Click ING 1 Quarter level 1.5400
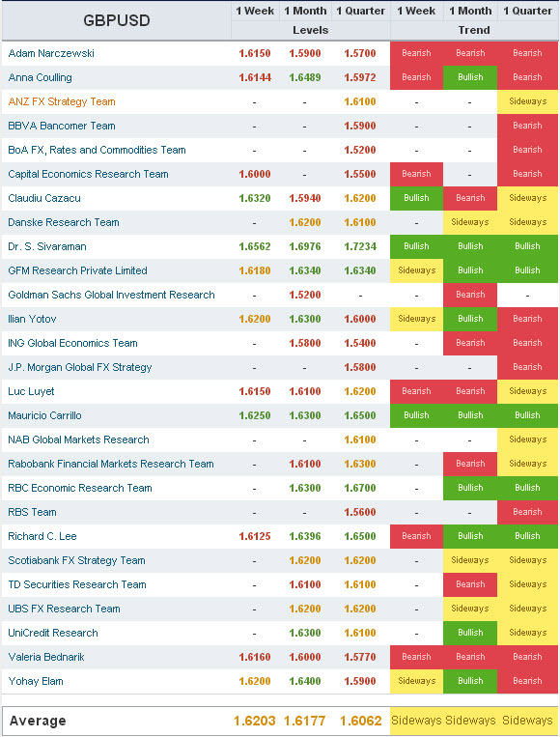 coord(360,343)
